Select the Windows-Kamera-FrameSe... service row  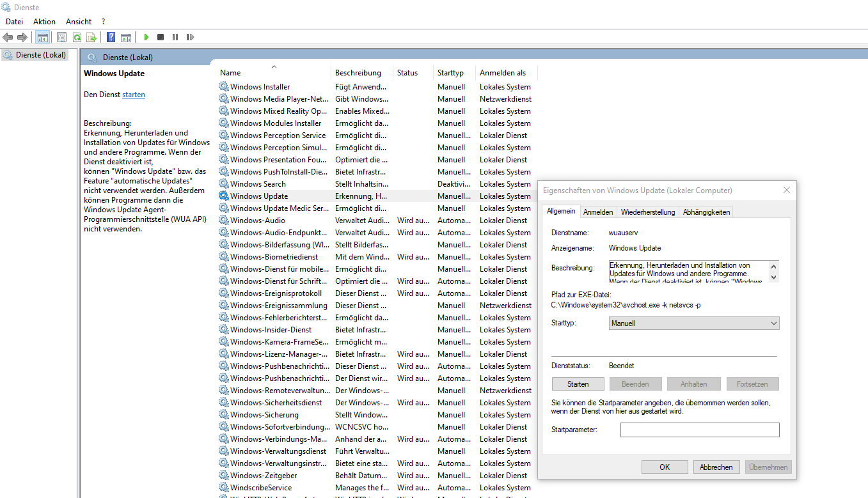pos(376,341)
